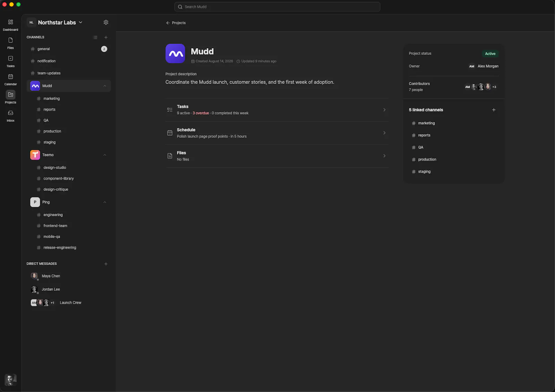Click the +3 contributors overflow badge
This screenshot has height=392, width=555.
pyautogui.click(x=494, y=87)
